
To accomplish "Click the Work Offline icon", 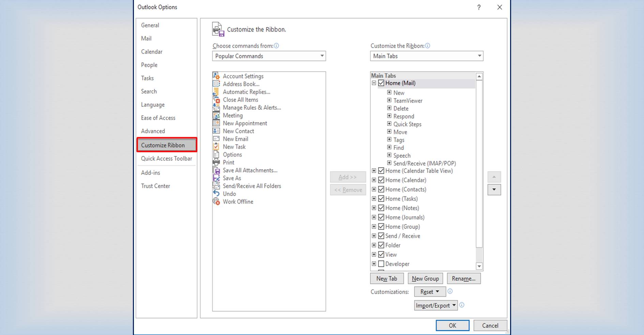I will (x=216, y=201).
